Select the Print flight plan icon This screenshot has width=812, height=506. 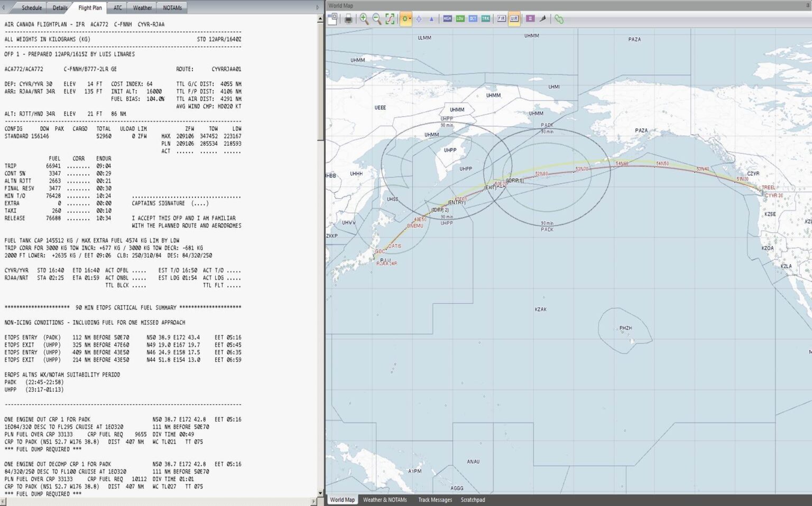tap(349, 19)
